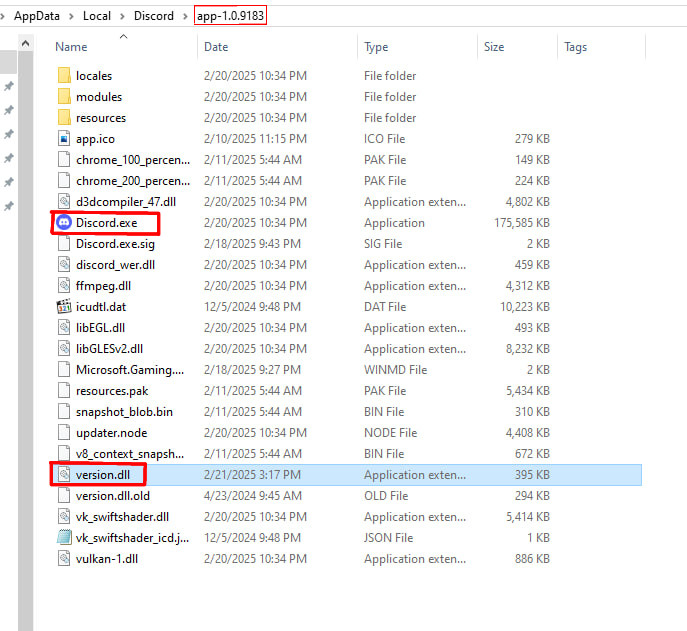Click the Microsoft.Gaming file icon
Screen dimensions: 687x631
tap(64, 369)
